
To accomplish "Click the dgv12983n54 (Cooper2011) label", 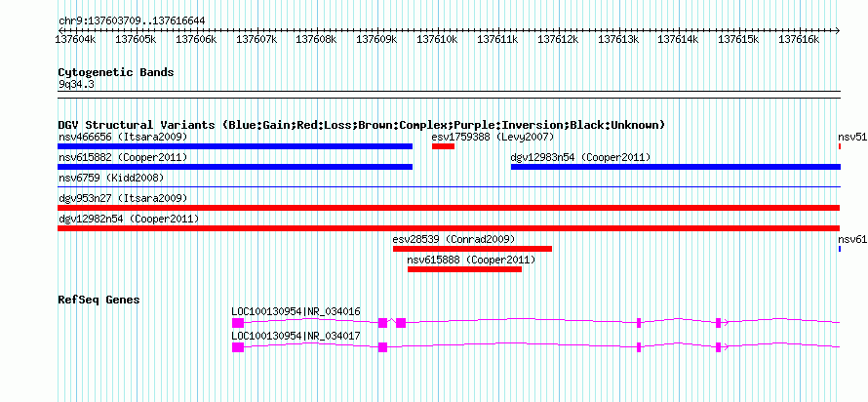I will click(580, 157).
